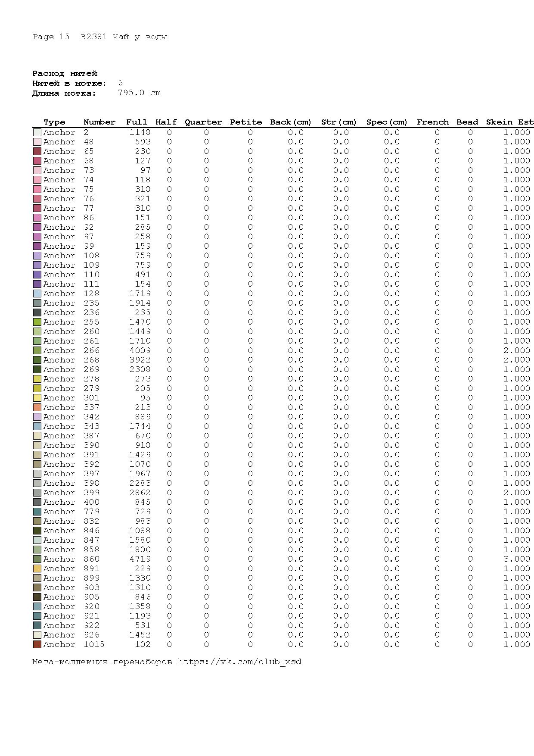
Task: Click the page title 'B2381 Чай у воды'
Action: pyautogui.click(x=124, y=37)
